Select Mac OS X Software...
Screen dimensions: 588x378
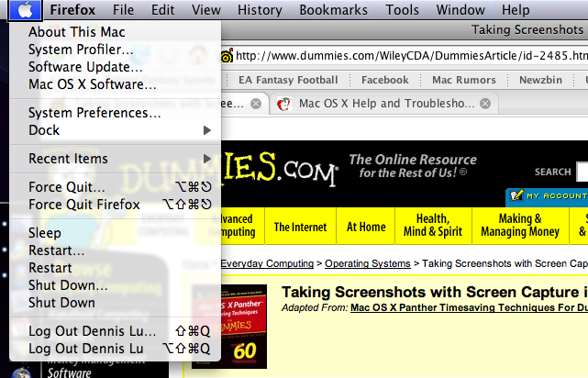click(115, 84)
